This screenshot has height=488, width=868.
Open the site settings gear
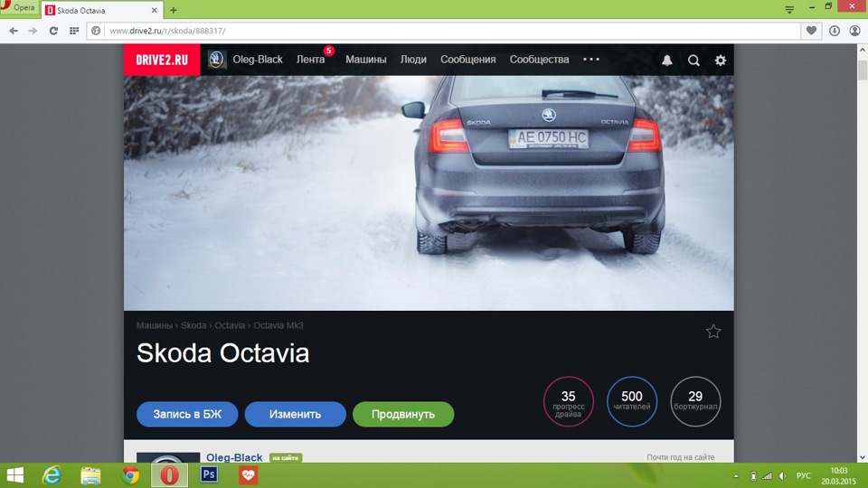click(721, 61)
